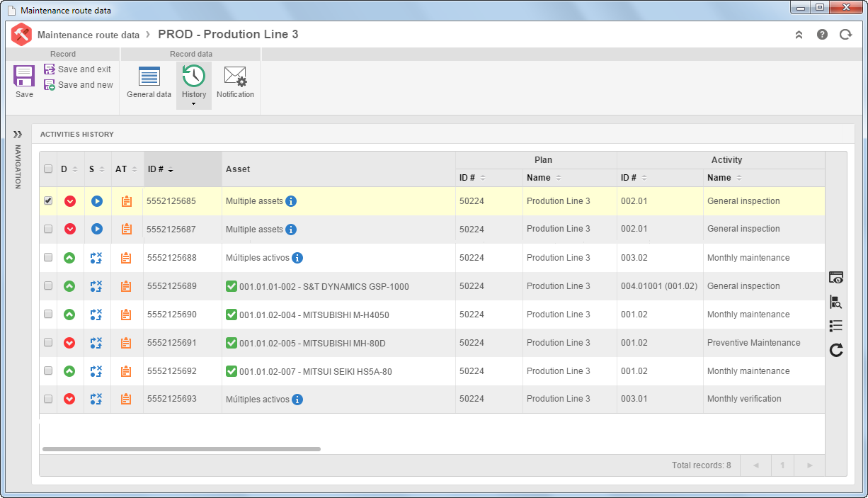Toggle the select-all checkbox in table header
Viewport: 868px width, 498px height.
[x=48, y=169]
